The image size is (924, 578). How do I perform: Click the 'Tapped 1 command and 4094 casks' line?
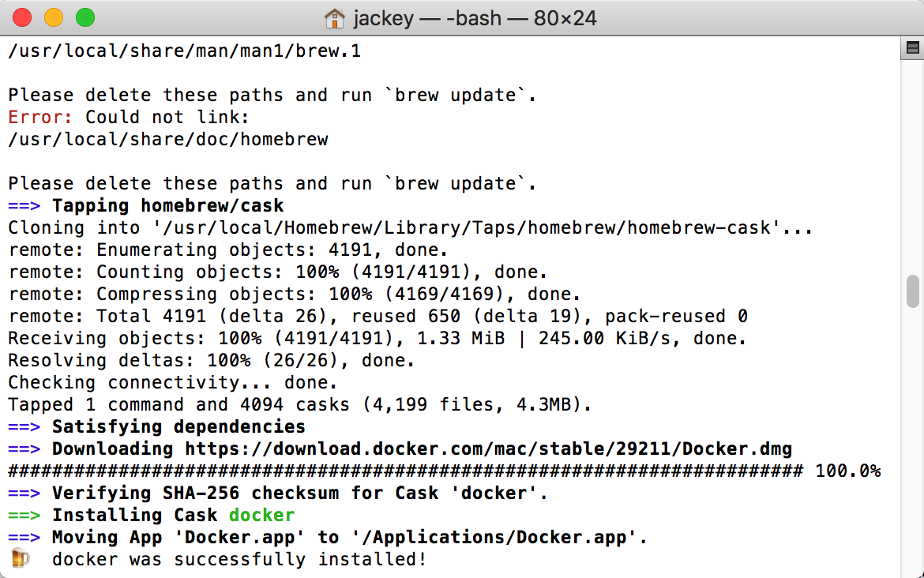(x=299, y=405)
